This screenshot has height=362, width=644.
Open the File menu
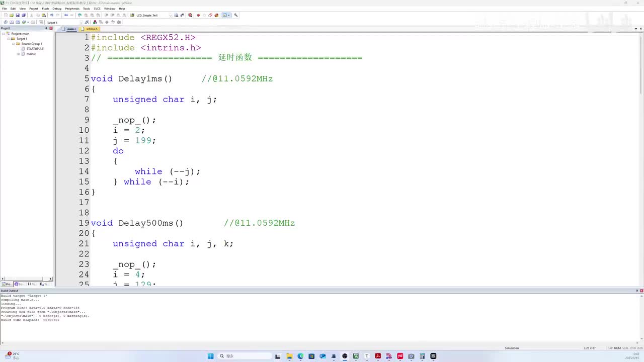pos(5,9)
